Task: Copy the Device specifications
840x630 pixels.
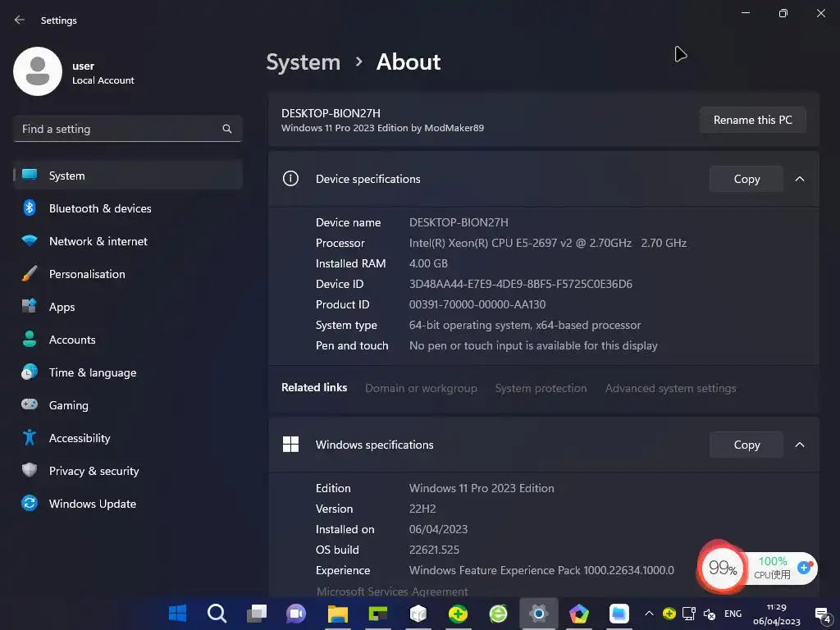Action: point(746,179)
